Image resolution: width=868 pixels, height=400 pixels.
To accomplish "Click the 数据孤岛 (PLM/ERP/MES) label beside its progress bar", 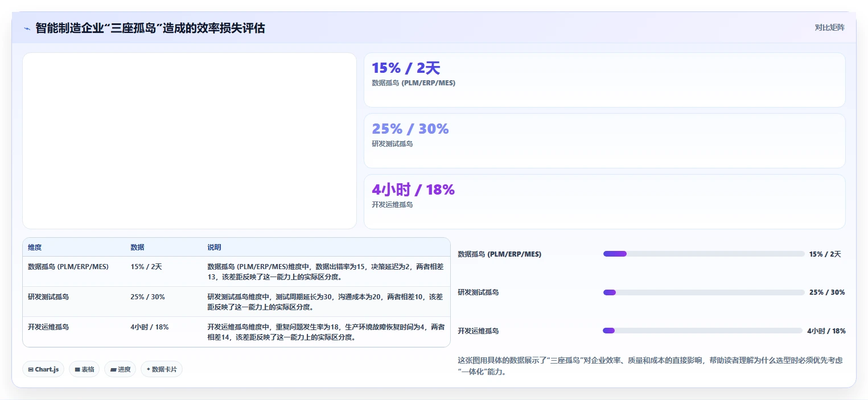I will tap(500, 254).
